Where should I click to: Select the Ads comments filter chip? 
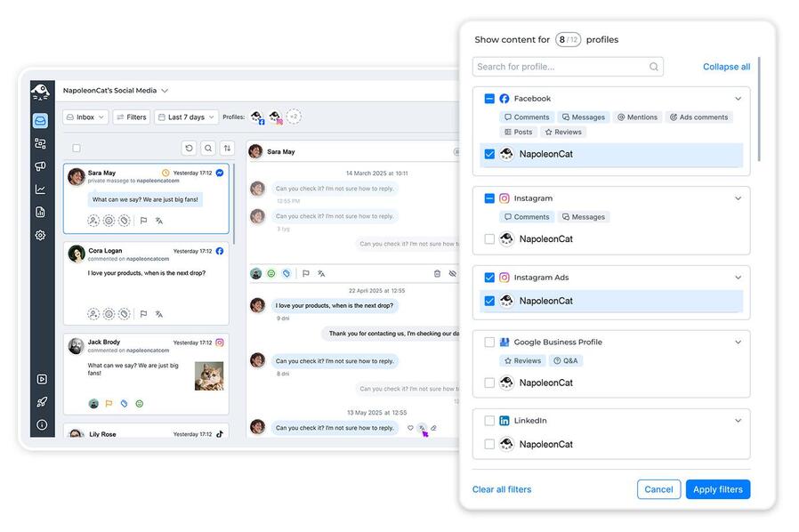(x=698, y=117)
